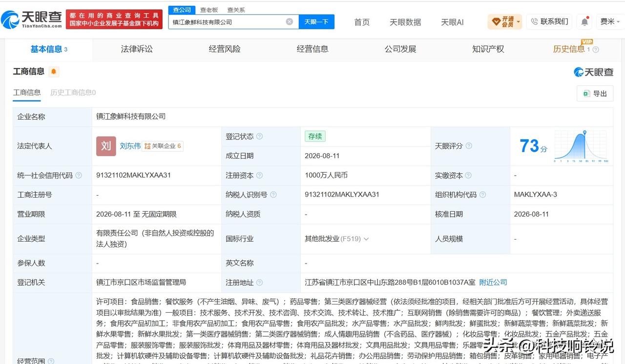Image resolution: width=625 pixels, height=364 pixels.
Task: Switch to 法律诉讼 tab
Action: tap(137, 49)
